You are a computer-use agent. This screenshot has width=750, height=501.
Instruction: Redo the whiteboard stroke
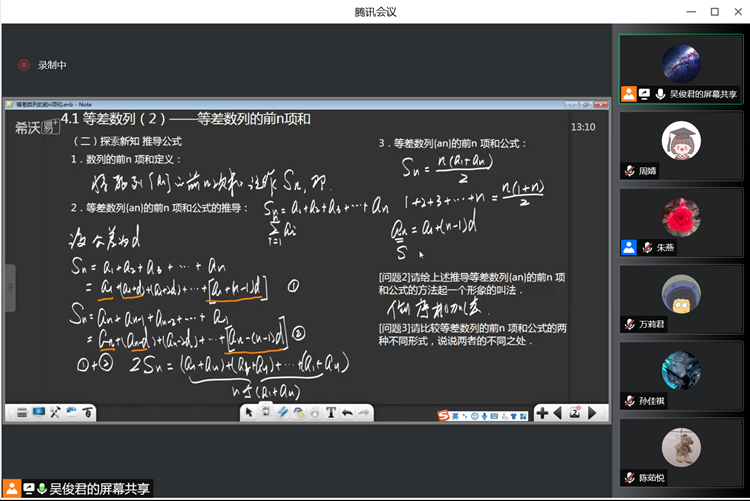[364, 413]
